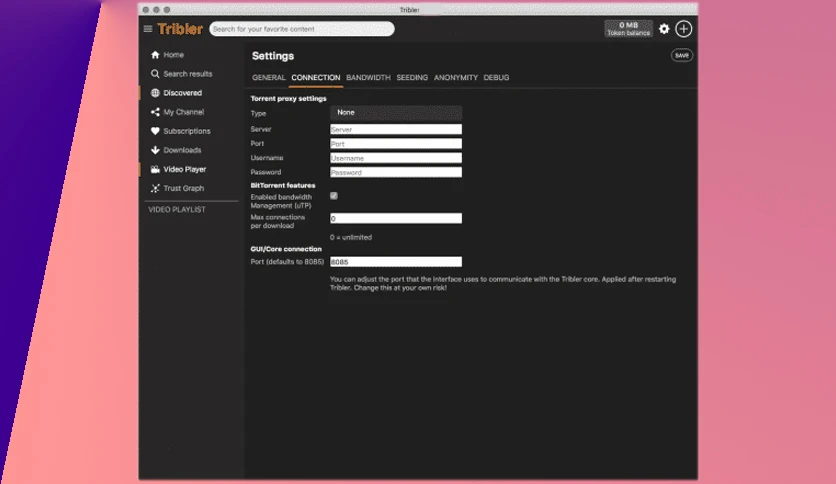Click the plus add-torrent icon
The image size is (836, 484).
684,29
